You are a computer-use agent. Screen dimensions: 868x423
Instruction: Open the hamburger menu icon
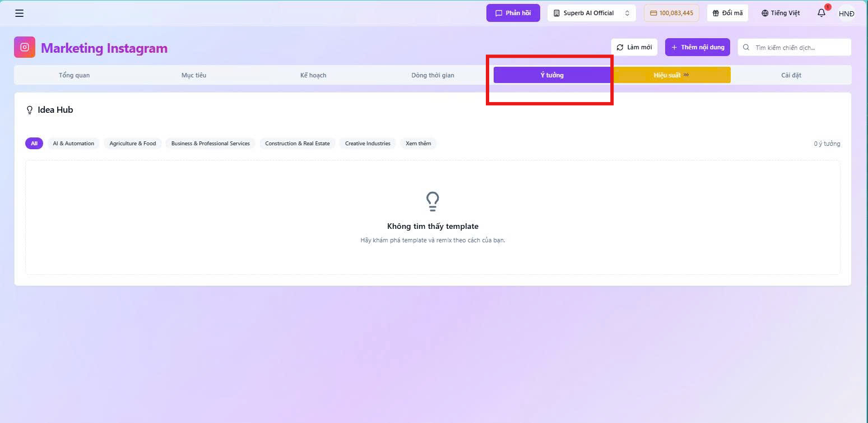[x=19, y=13]
